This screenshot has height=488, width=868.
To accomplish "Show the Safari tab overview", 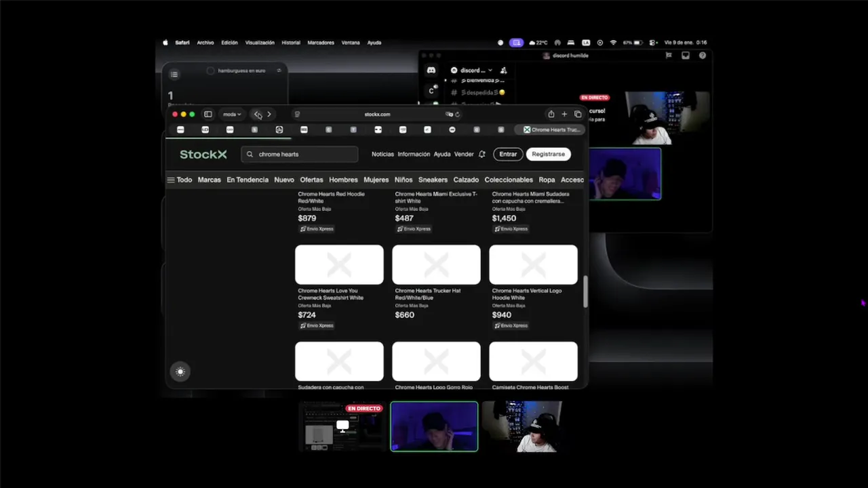I will coord(578,115).
